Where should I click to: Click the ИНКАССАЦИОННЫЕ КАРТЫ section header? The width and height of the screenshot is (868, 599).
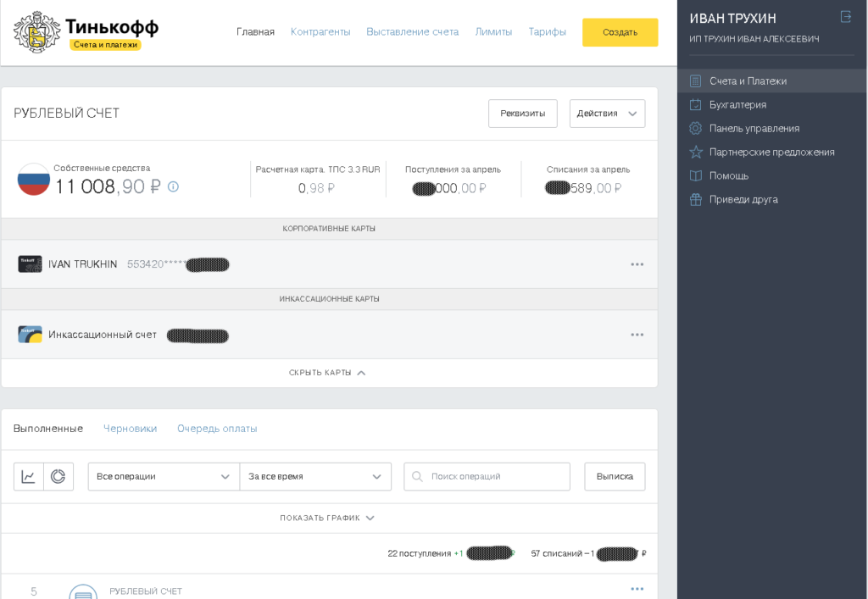coord(329,299)
